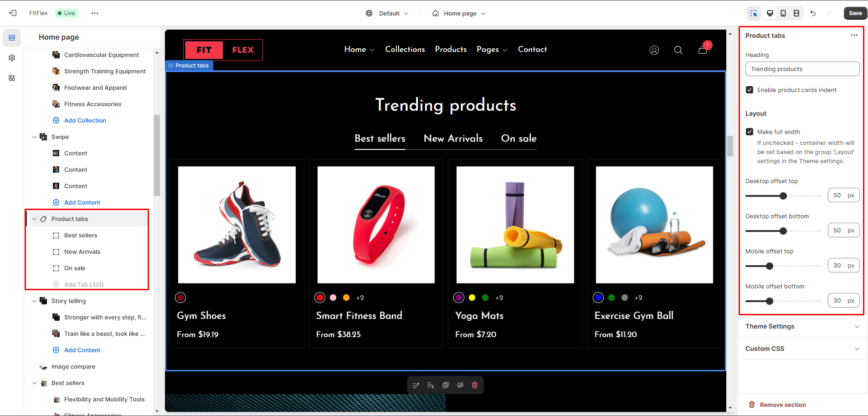Open the Apps sidebar icon
Screen dimensions: 868x416
pos(12,78)
